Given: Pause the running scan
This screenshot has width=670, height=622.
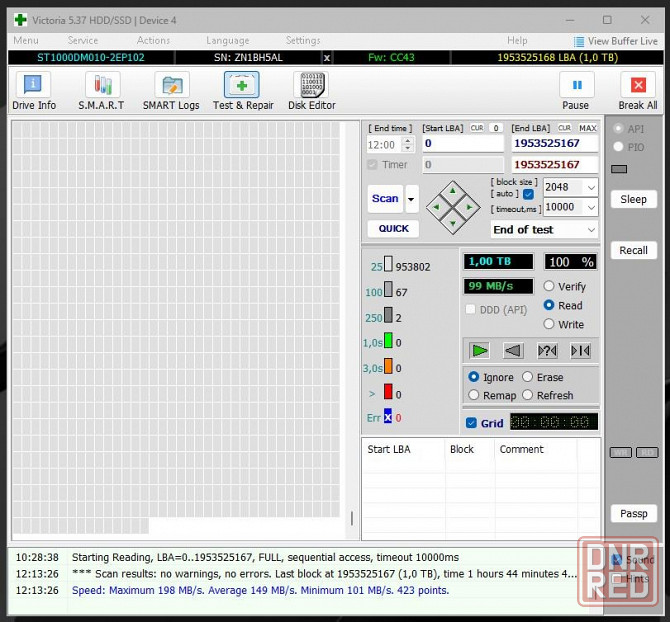Looking at the screenshot, I should 575,91.
